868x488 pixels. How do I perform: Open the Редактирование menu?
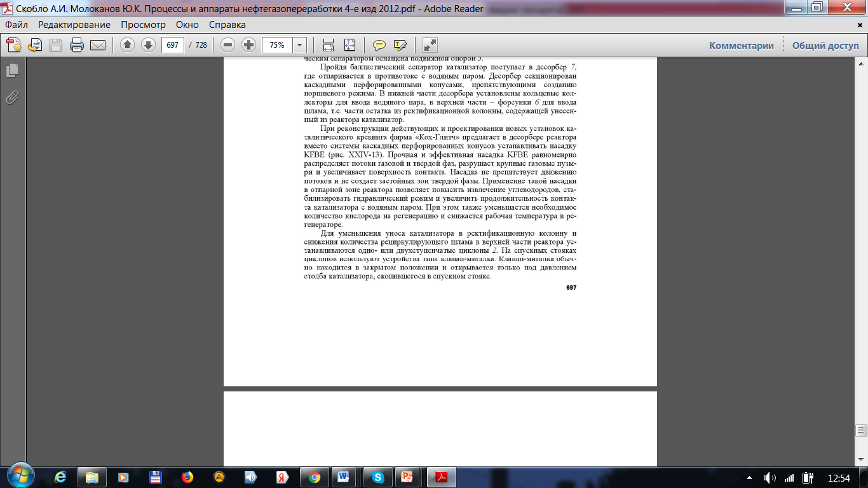click(74, 25)
